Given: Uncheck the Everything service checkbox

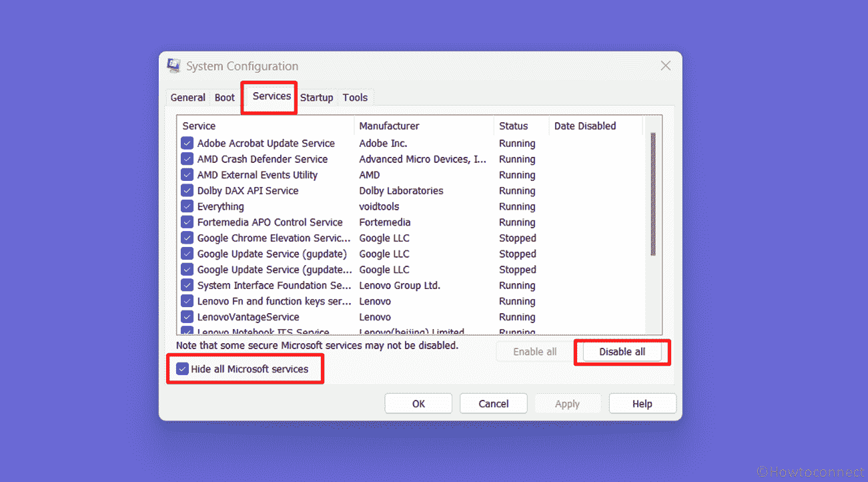Looking at the screenshot, I should coord(187,206).
